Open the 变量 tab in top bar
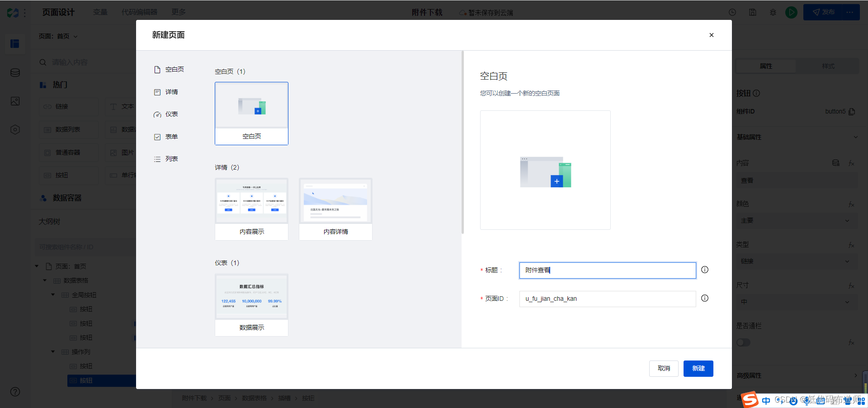 point(100,12)
